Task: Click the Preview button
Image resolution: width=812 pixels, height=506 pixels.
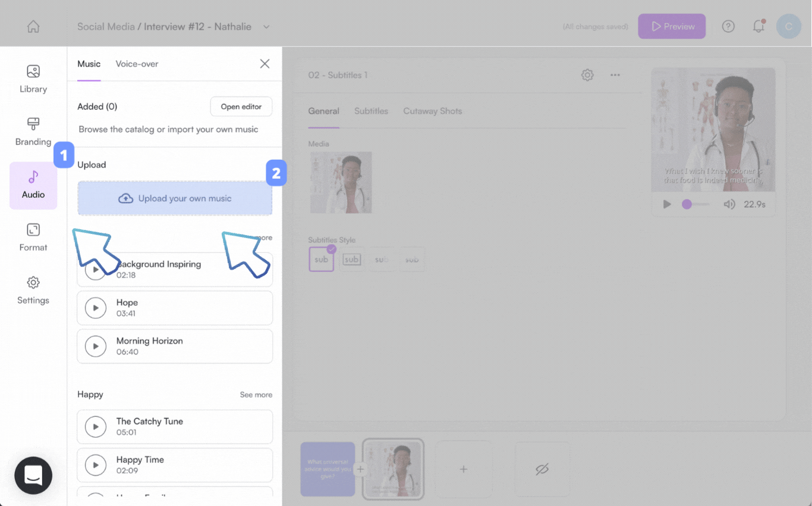Action: (x=672, y=27)
